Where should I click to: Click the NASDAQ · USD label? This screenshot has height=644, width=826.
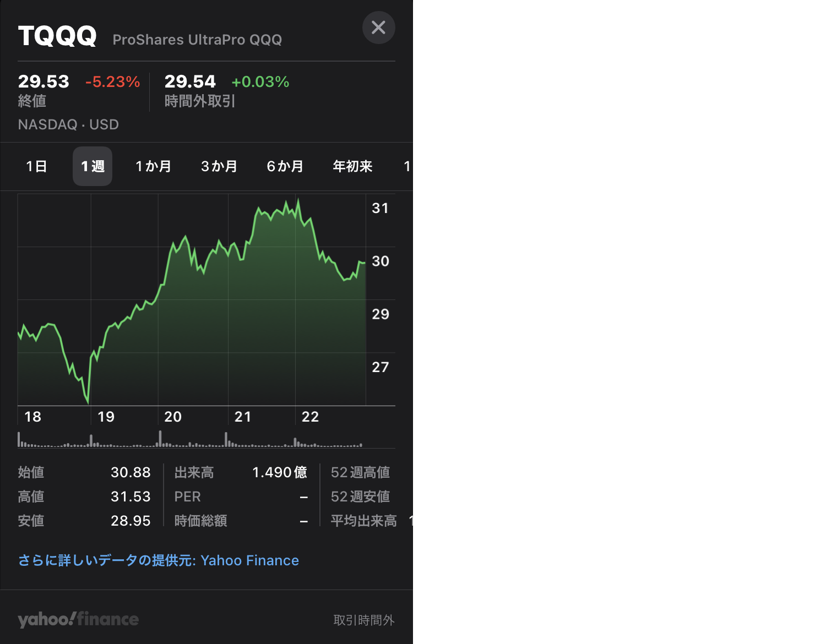click(x=68, y=124)
